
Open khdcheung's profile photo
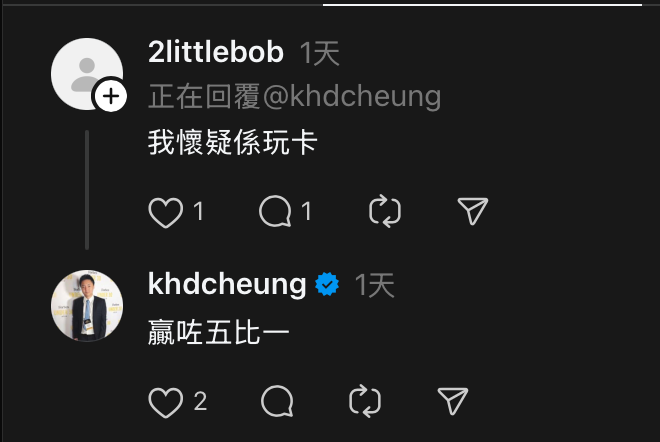pos(87,306)
